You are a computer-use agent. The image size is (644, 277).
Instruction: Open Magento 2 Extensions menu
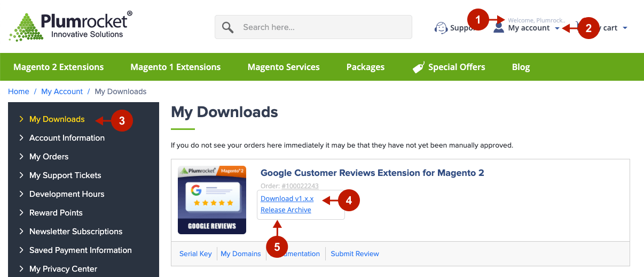pos(59,67)
